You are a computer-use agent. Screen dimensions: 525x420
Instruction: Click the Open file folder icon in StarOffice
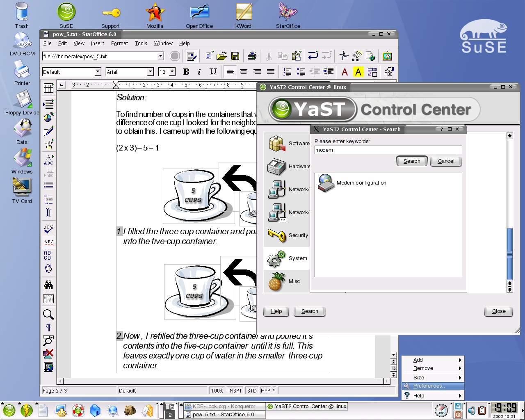tap(221, 56)
